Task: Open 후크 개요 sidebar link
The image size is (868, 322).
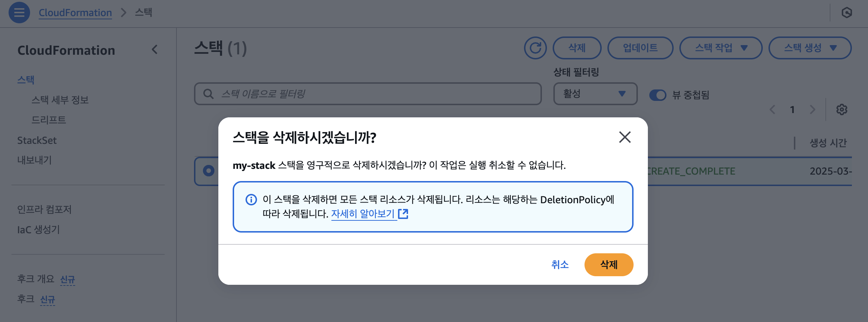Action: pos(36,279)
